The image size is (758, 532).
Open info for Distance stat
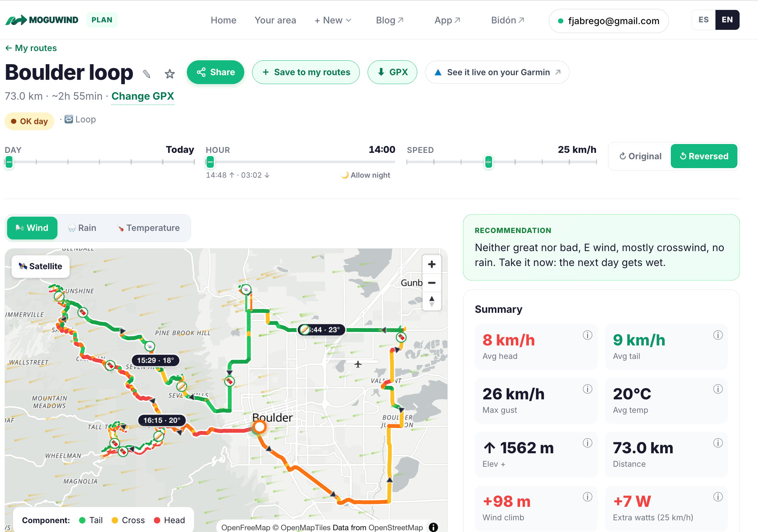click(x=718, y=443)
